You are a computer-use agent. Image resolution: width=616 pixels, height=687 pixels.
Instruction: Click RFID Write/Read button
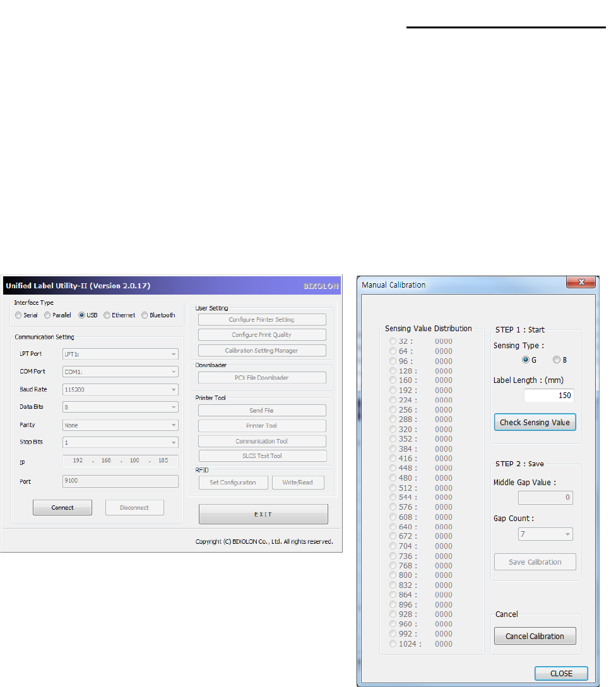[x=298, y=483]
